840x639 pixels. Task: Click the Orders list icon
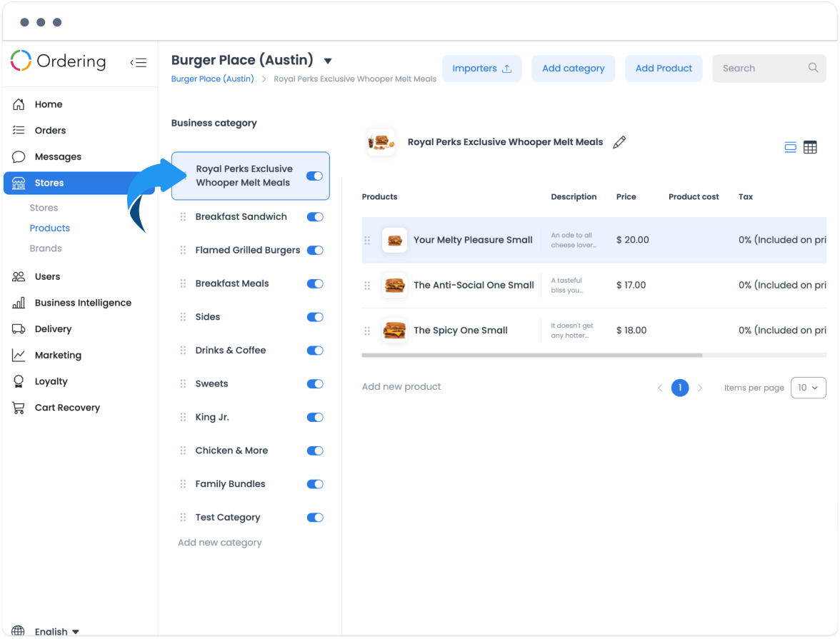tap(19, 130)
